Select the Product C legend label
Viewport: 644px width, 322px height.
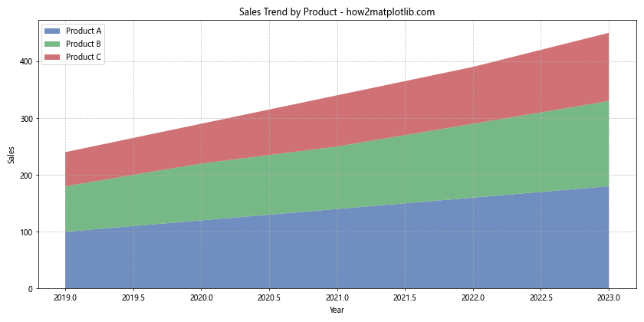(x=84, y=57)
